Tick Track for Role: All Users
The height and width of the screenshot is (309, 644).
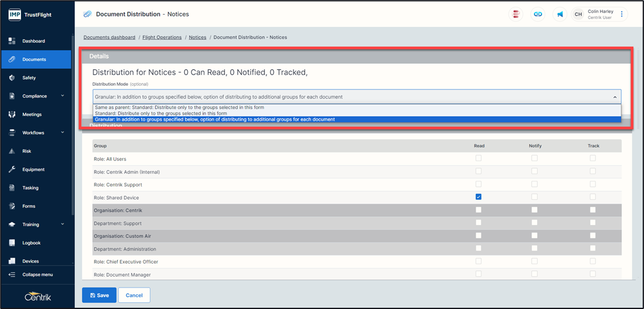[x=592, y=158]
